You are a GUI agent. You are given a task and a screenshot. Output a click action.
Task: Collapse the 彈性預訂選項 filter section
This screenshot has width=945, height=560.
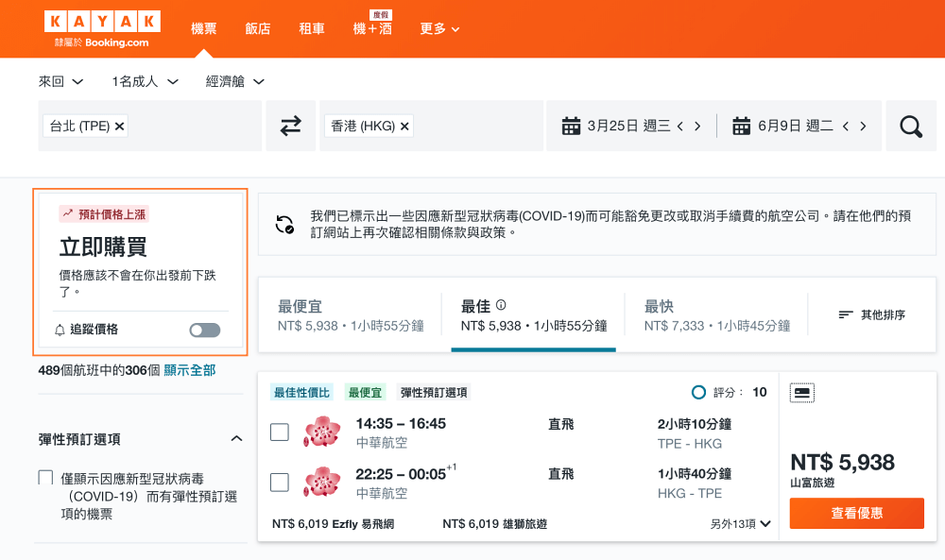[237, 439]
